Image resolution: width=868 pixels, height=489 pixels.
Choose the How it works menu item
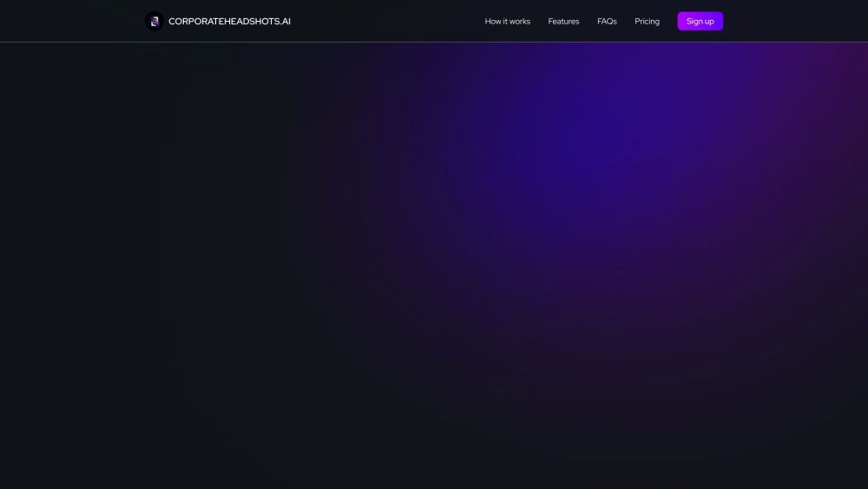pos(507,21)
